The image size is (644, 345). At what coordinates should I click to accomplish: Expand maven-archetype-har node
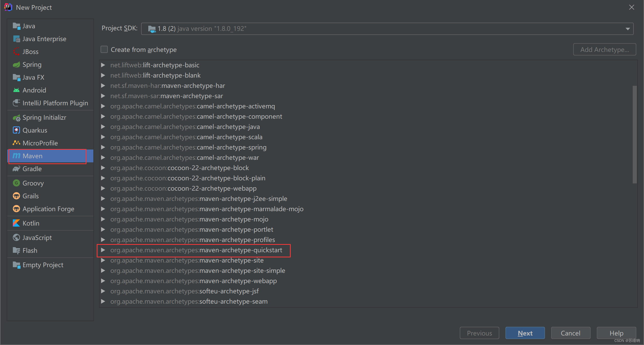(x=103, y=86)
